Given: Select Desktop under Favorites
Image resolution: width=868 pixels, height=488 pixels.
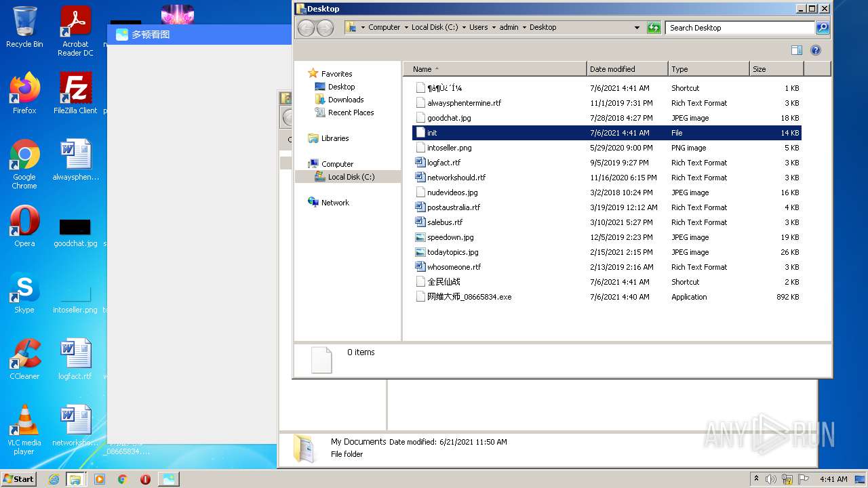Looking at the screenshot, I should tap(341, 87).
